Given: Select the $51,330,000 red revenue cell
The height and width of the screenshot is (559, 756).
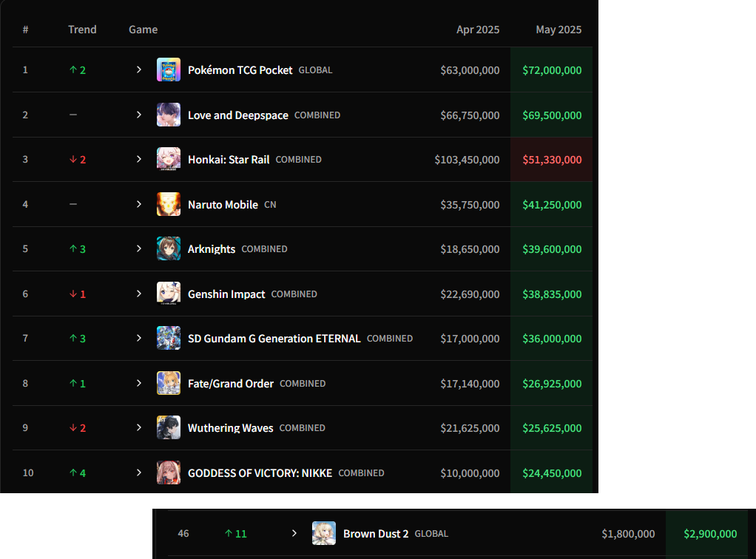Looking at the screenshot, I should (x=552, y=160).
